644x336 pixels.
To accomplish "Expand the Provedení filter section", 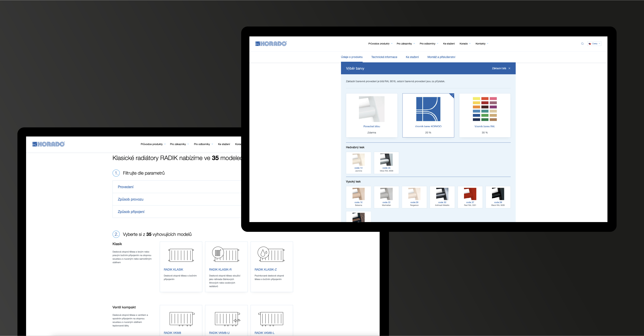I will 126,187.
